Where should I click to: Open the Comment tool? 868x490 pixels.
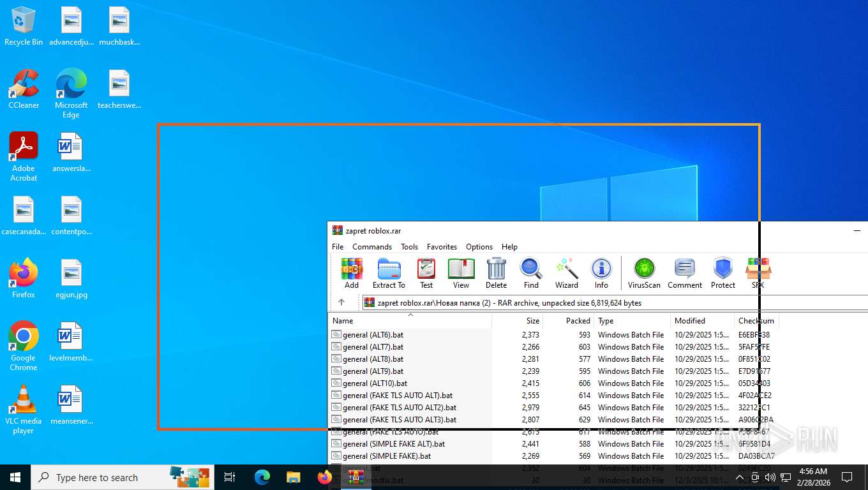point(685,274)
